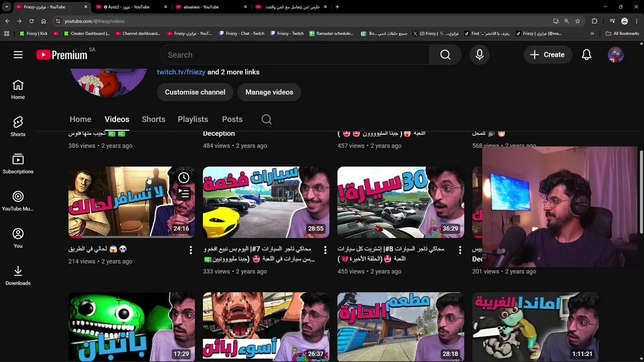Expand 'and 2 more links'
Screen dimensions: 644x362
point(233,72)
